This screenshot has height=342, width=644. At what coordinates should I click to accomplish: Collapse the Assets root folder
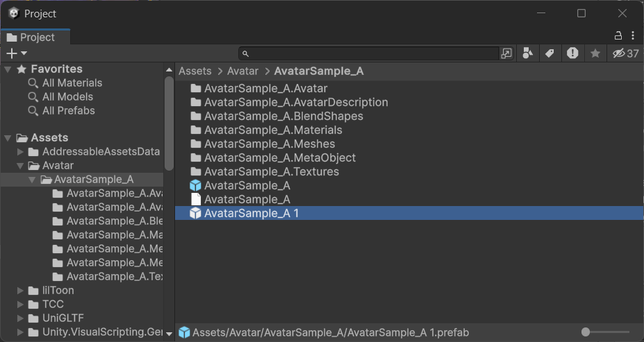[x=8, y=138]
